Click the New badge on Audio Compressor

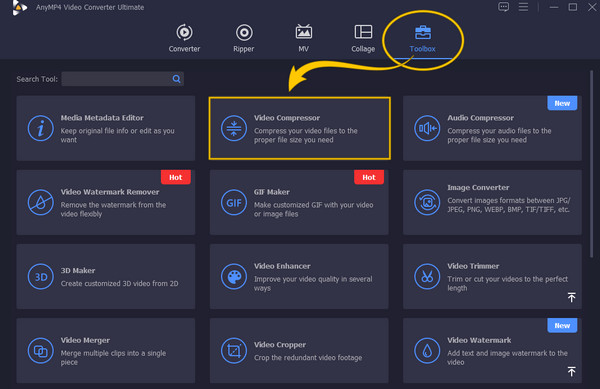coord(562,103)
